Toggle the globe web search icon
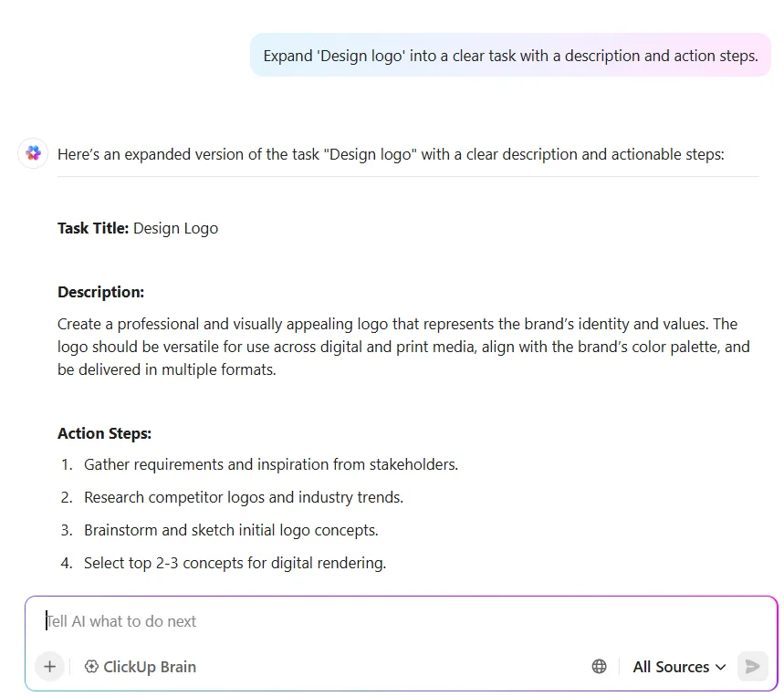 pyautogui.click(x=599, y=667)
